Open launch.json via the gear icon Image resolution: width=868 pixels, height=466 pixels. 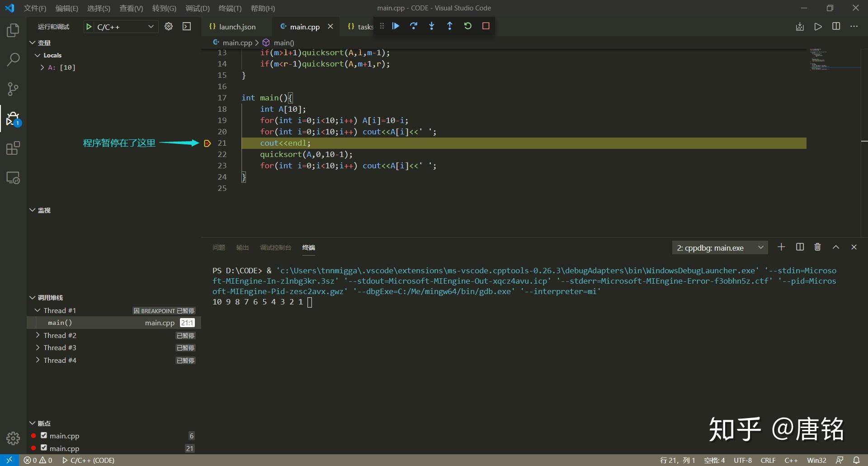[x=169, y=26]
